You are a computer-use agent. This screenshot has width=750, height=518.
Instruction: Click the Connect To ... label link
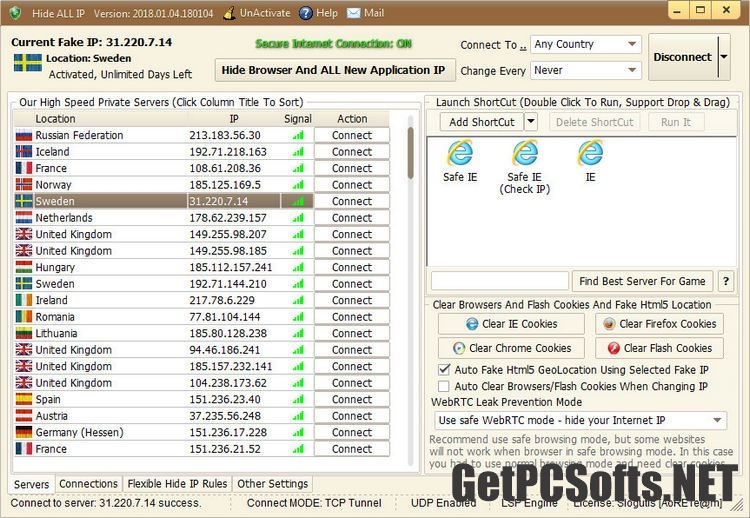(x=493, y=45)
